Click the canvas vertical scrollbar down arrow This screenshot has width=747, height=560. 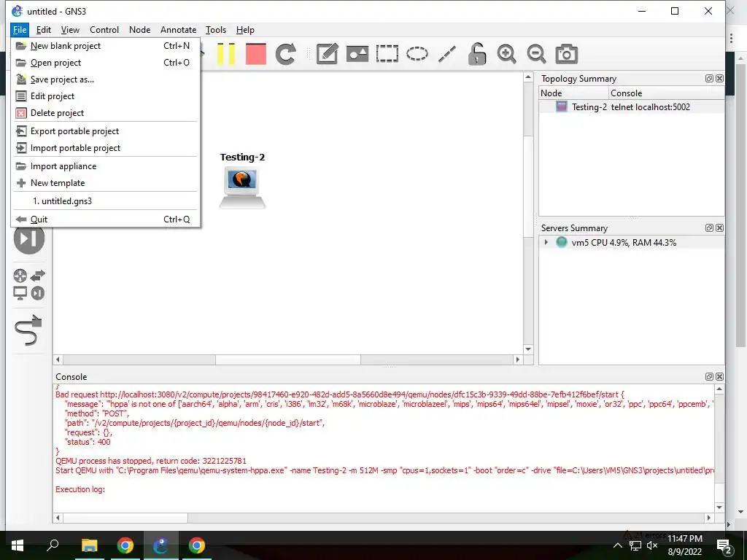pyautogui.click(x=528, y=349)
